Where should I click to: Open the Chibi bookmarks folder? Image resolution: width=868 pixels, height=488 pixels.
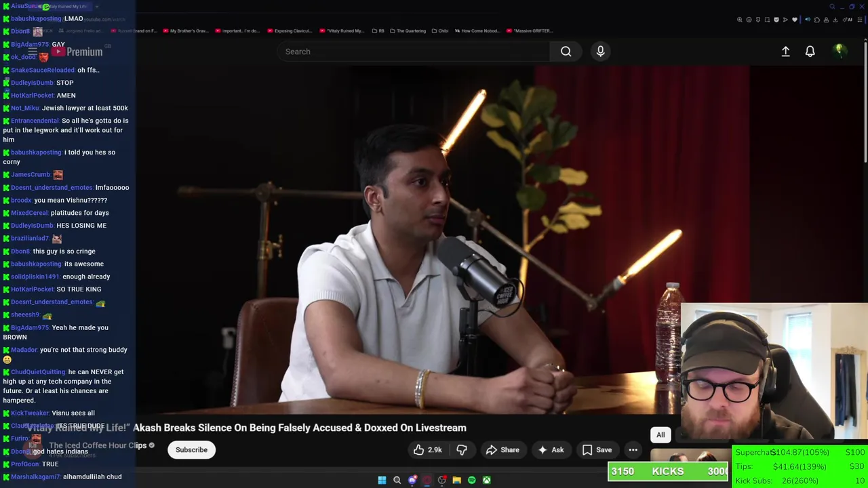click(439, 30)
